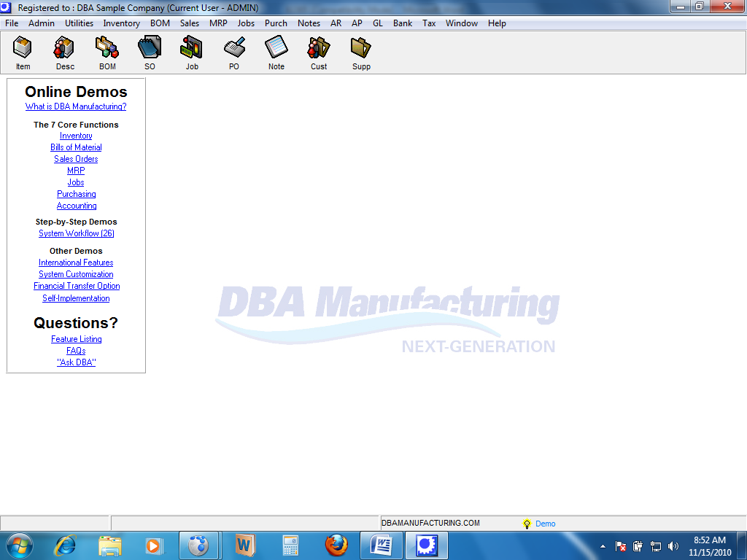Screen dimensions: 747x560
Task: Click the System Workflow (26) link
Action: (76, 233)
